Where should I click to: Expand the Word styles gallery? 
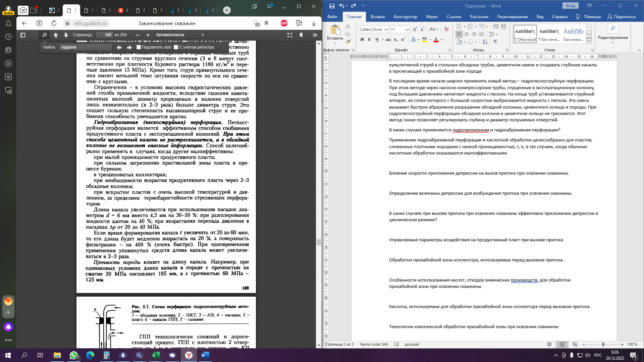(x=589, y=41)
